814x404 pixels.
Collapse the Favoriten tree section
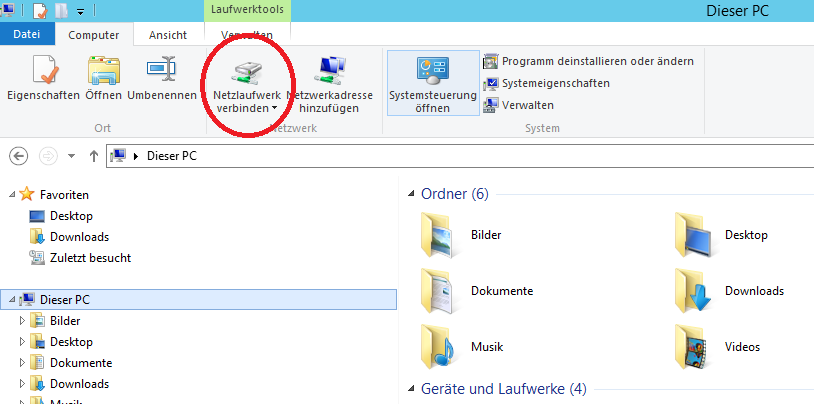coord(9,195)
